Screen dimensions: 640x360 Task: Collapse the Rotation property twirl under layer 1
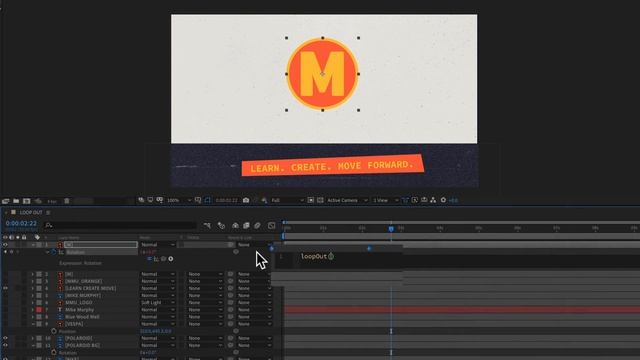coord(47,252)
